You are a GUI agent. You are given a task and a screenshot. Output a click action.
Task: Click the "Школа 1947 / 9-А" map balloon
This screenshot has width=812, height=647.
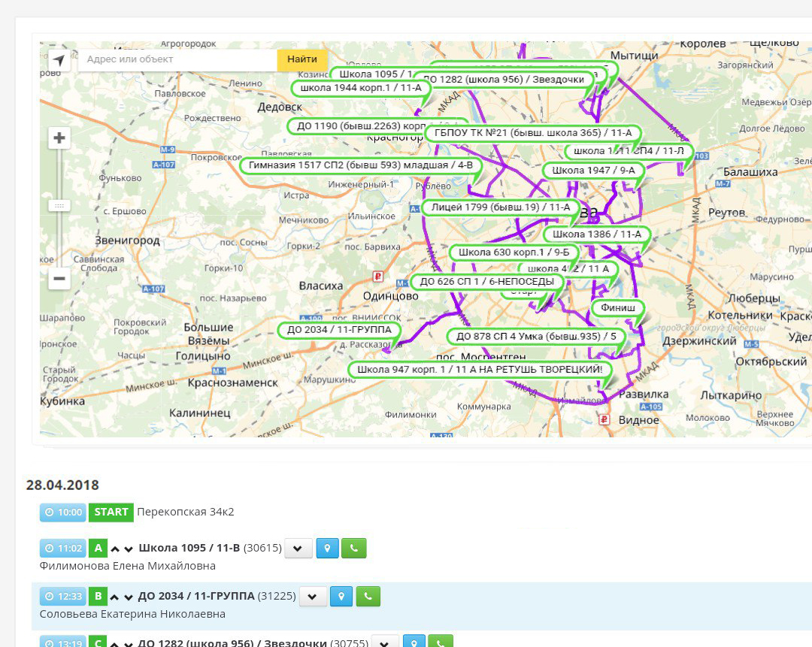point(593,171)
